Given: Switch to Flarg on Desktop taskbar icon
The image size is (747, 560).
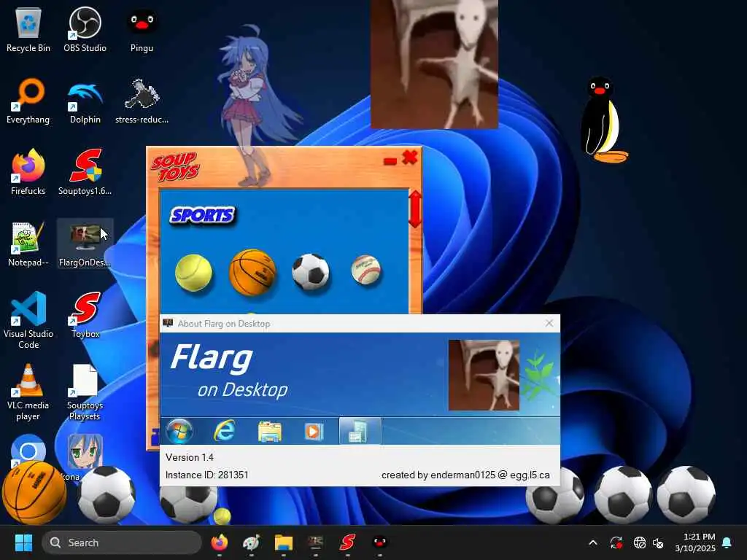Looking at the screenshot, I should (315, 542).
